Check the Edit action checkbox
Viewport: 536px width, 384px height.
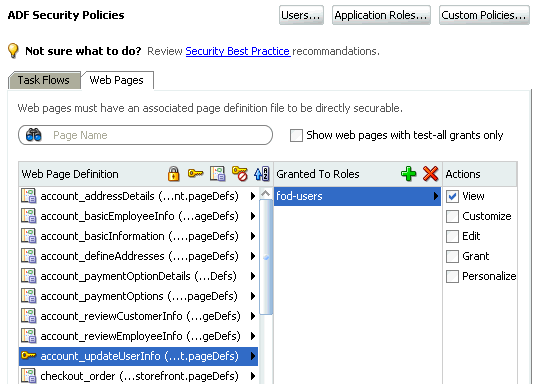[x=452, y=236]
